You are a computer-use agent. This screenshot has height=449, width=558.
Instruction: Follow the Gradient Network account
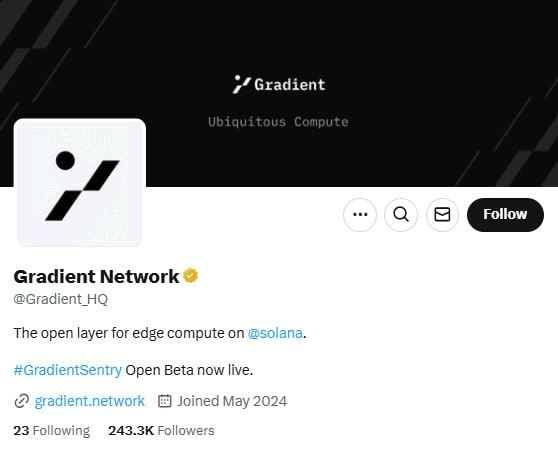click(505, 215)
